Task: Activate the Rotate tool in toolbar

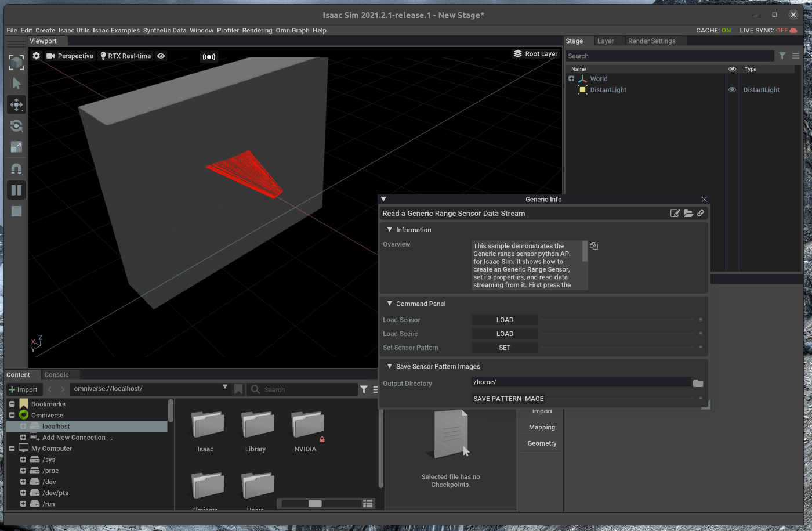Action: (x=16, y=126)
